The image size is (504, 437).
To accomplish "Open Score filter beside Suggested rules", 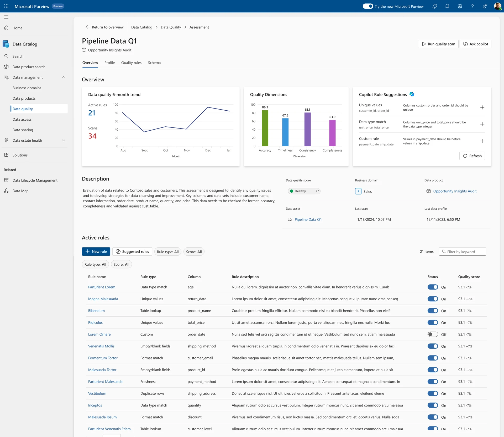I will [x=194, y=251].
